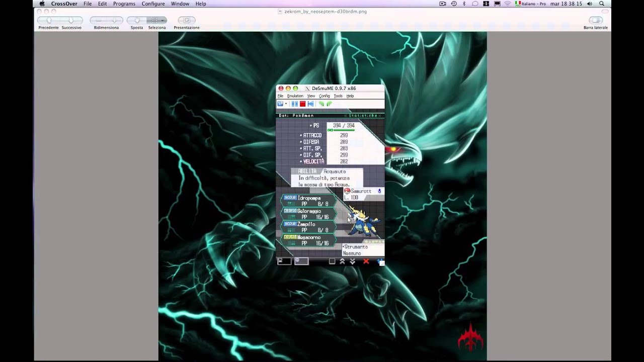Open the Window menu in menu bar
The image size is (644, 362).
coord(180,4)
